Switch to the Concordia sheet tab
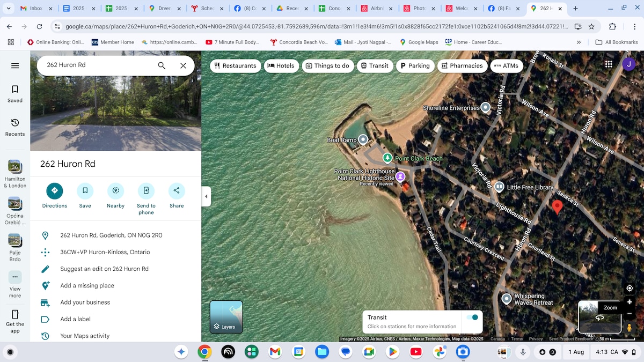Screen dimensions: 644x362 [335, 9]
